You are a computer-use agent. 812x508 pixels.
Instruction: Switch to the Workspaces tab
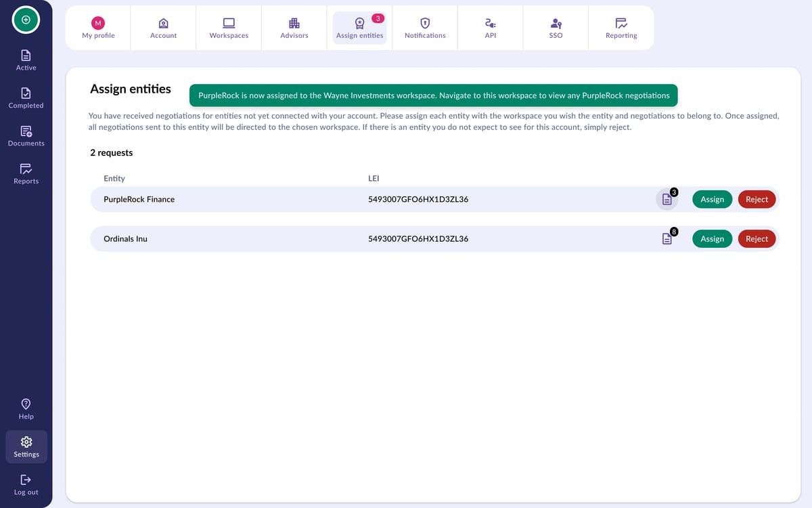(229, 28)
